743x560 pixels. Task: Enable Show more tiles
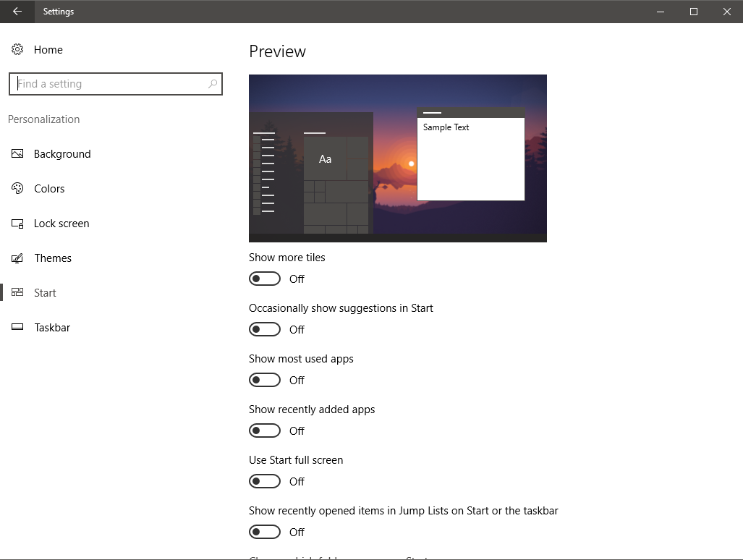pyautogui.click(x=264, y=278)
